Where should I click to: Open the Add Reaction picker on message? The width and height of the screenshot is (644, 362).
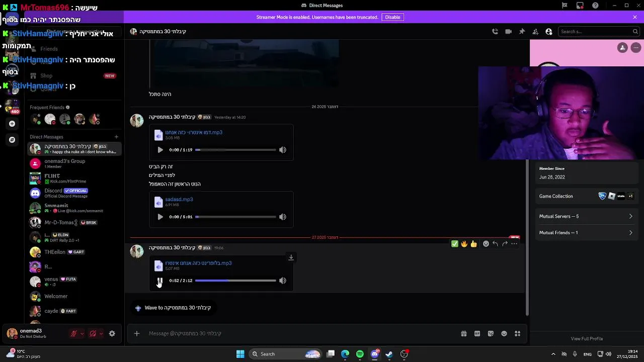pos(486,244)
